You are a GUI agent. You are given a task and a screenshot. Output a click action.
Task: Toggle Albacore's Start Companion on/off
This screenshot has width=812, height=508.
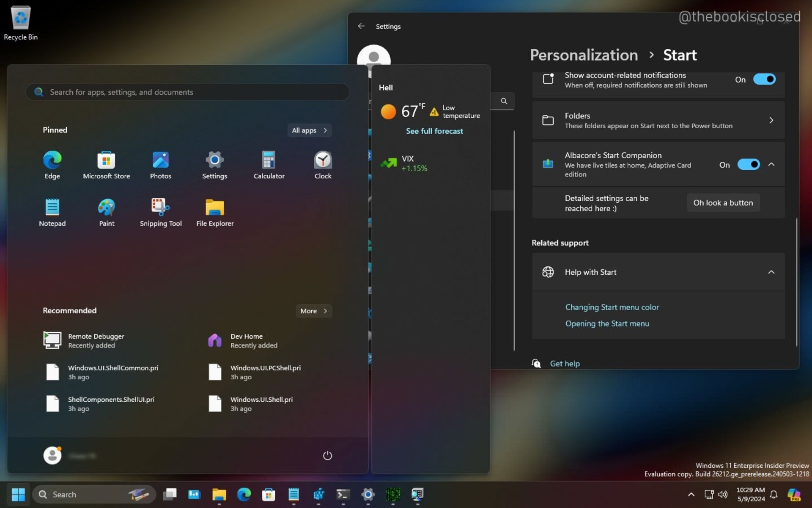pyautogui.click(x=749, y=164)
